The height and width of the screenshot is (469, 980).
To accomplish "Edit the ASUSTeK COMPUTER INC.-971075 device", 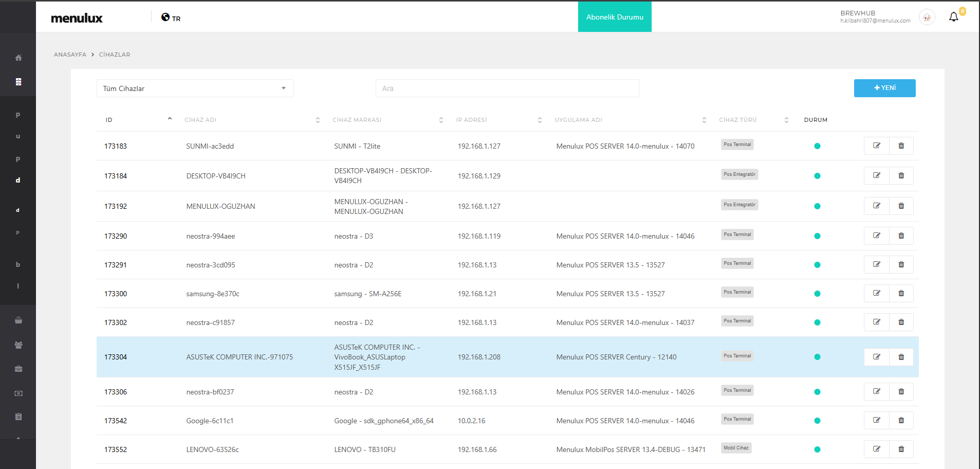I will coord(876,357).
